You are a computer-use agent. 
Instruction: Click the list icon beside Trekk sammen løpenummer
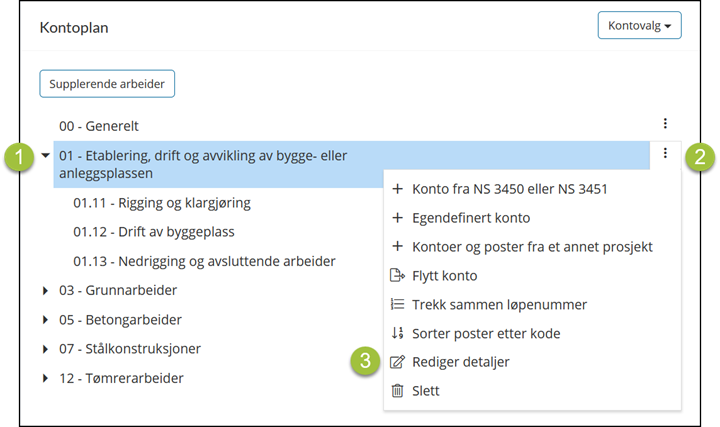click(397, 304)
